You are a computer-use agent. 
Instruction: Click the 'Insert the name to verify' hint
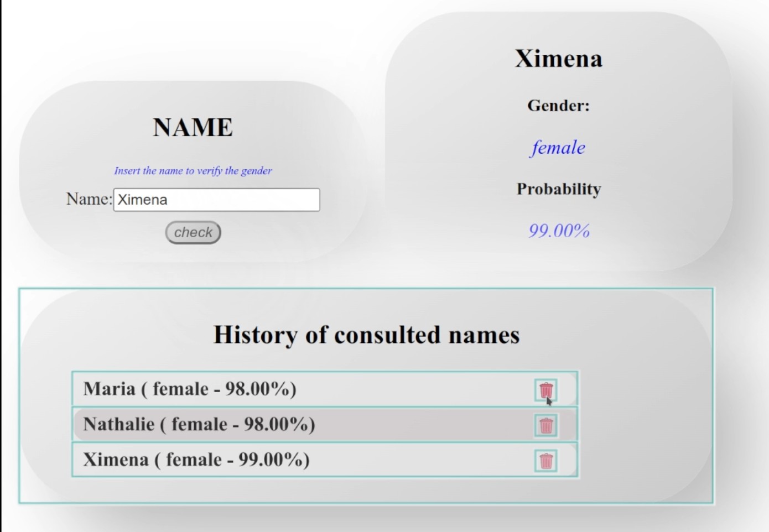tap(193, 170)
